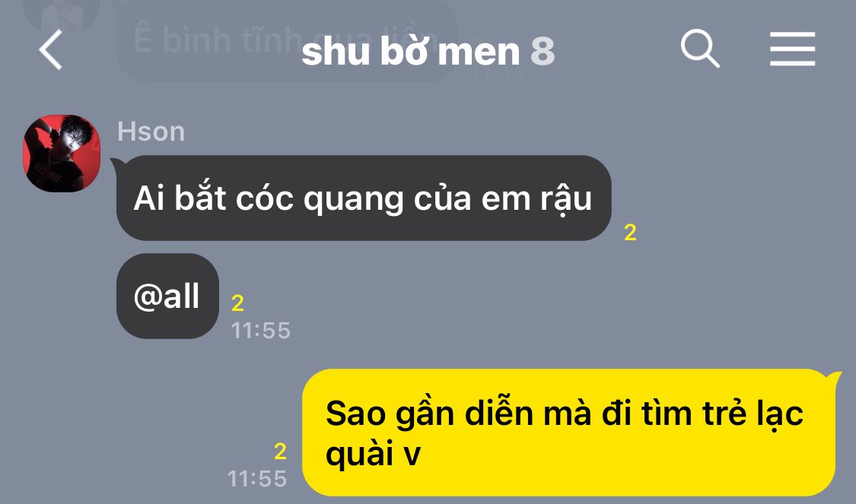Viewport: 856px width, 504px height.
Task: Tap the faded avatar behind the back arrow
Action: tap(61, 15)
